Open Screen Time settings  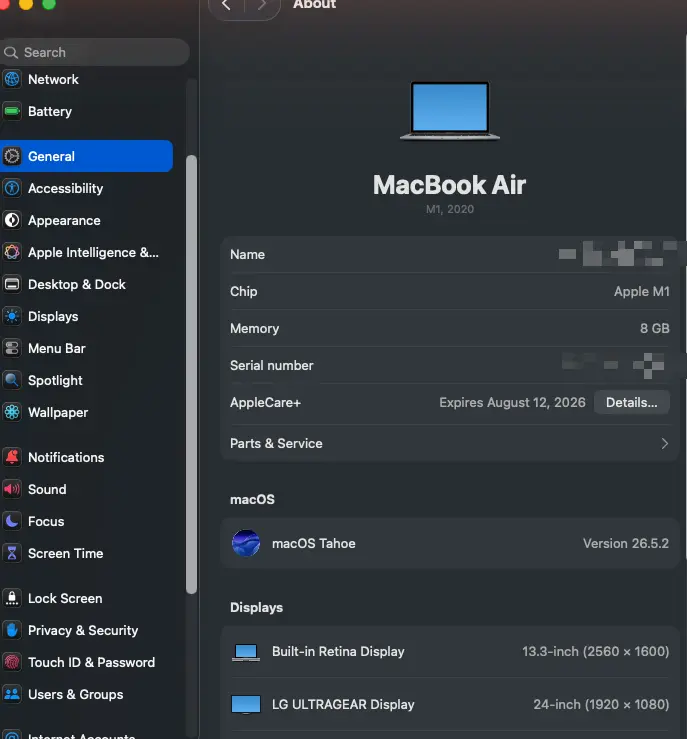coord(87,553)
